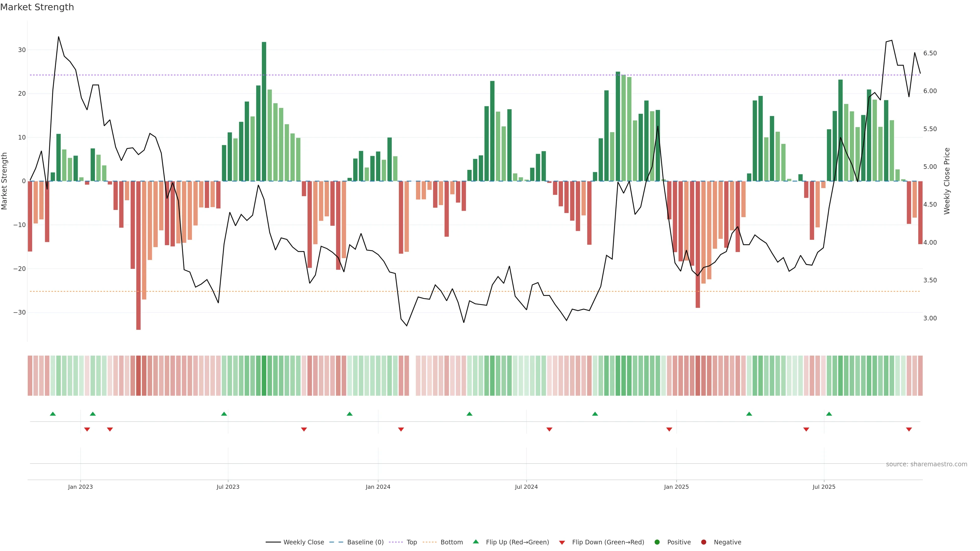Click the Market Strength chart title
The image size is (980, 551).
[37, 7]
